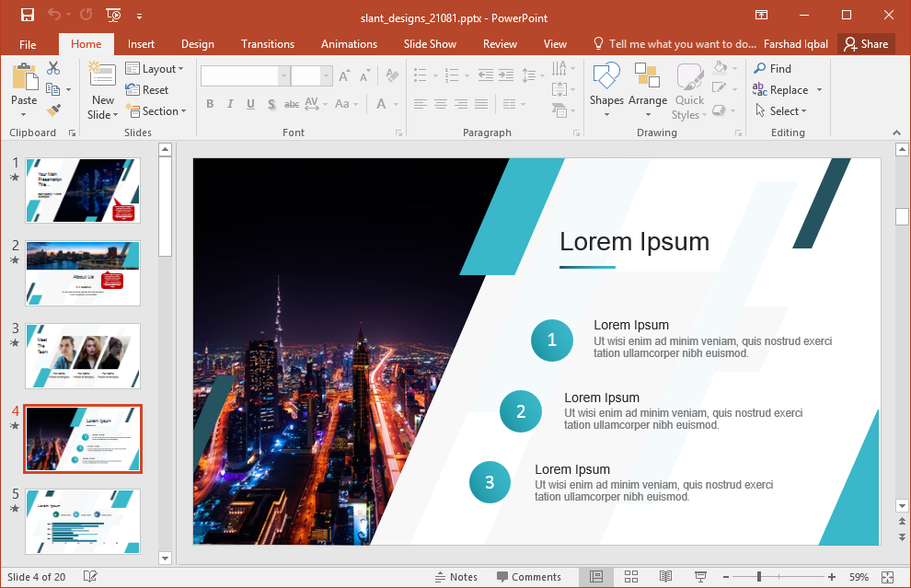This screenshot has height=588, width=911.
Task: Click the Quick Styles icon
Action: (x=688, y=89)
